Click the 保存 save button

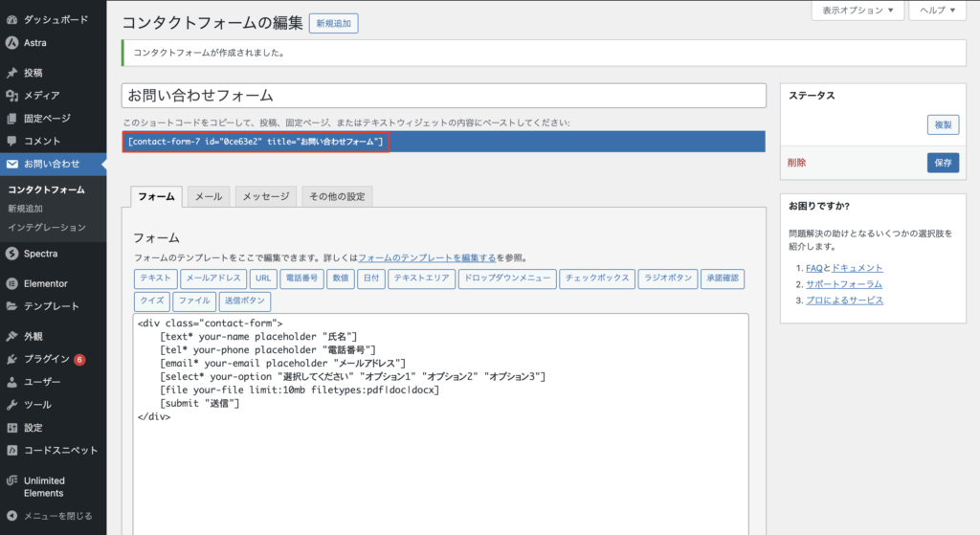(x=943, y=163)
